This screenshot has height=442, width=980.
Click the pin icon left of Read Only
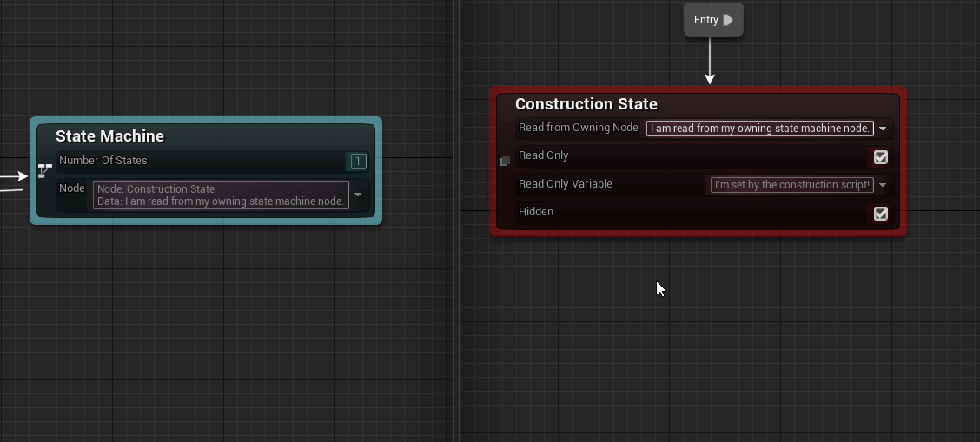(x=504, y=161)
